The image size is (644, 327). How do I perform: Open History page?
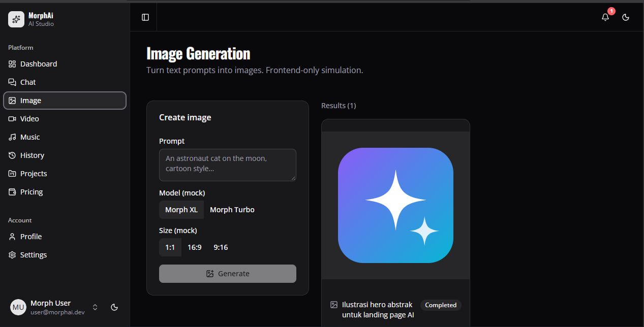(x=65, y=155)
